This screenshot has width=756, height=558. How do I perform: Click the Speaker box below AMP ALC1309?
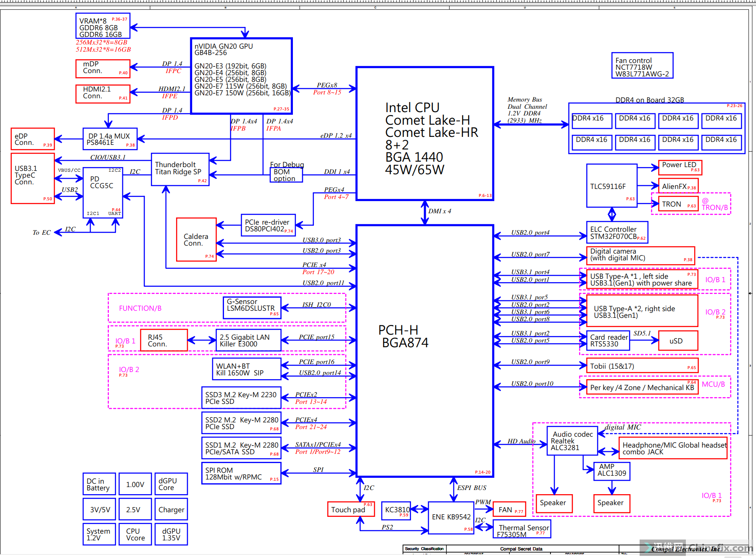(612, 504)
